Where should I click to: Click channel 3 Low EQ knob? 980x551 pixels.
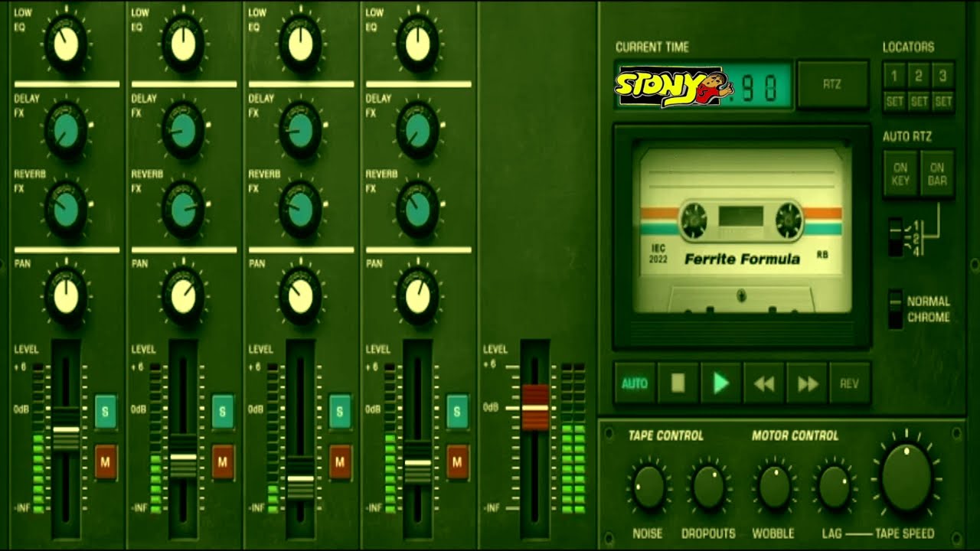301,44
